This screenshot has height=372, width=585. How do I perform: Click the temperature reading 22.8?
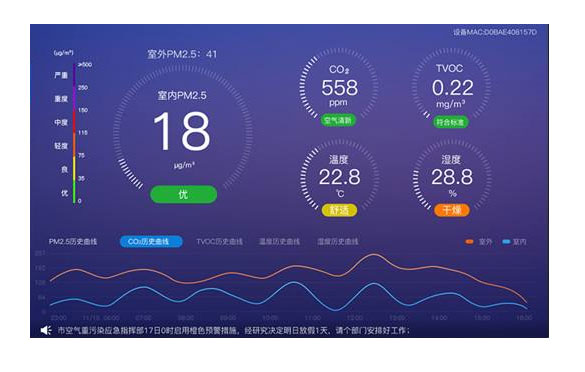[x=339, y=177]
